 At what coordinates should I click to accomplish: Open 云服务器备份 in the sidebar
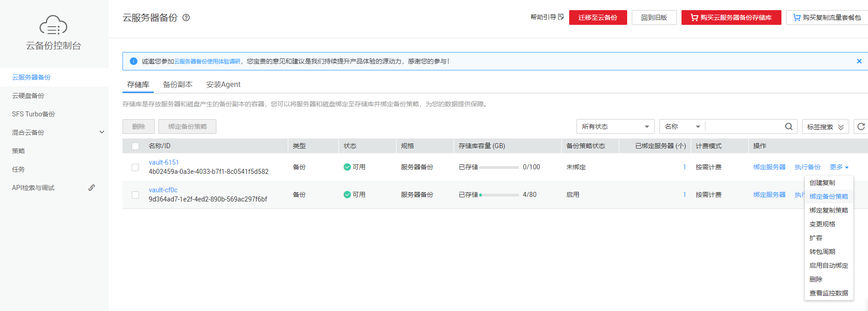(54, 77)
